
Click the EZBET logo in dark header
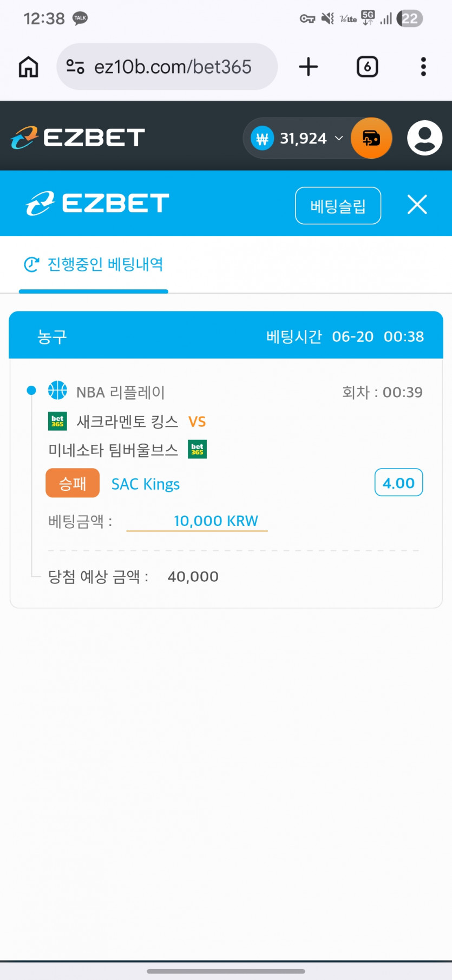77,138
